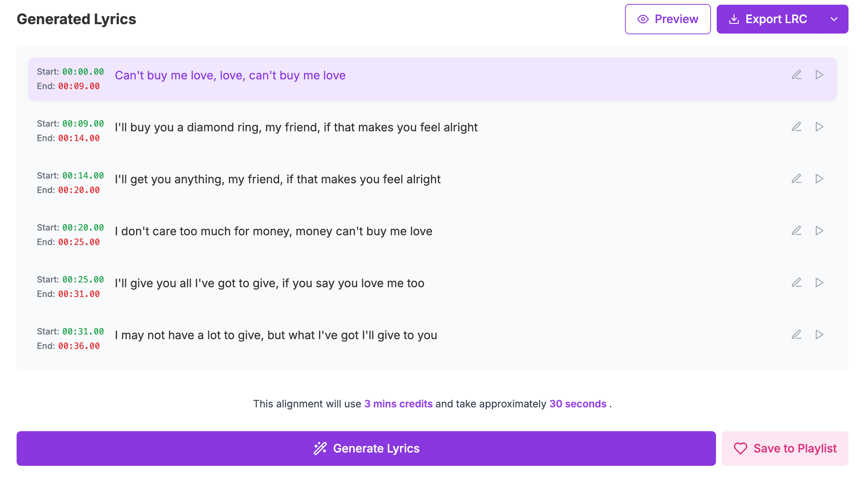Edit the 'diamond ring' lyric line

(797, 127)
